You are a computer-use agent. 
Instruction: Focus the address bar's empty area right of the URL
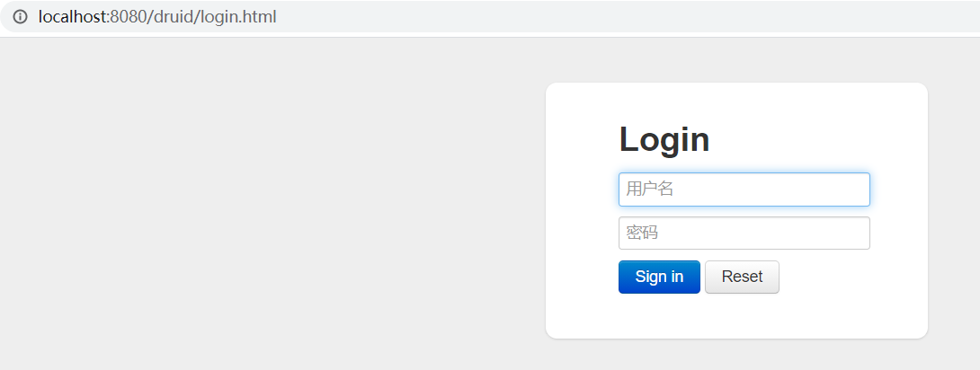(625, 17)
